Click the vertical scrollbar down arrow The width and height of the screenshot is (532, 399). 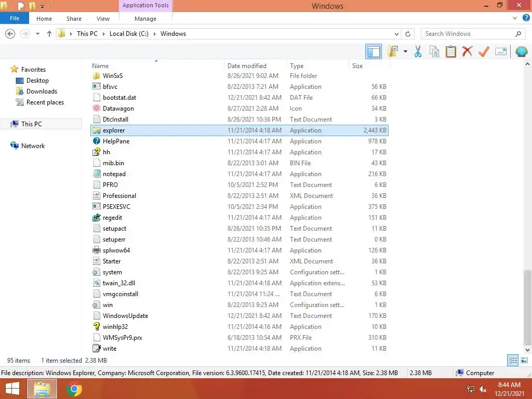[x=528, y=350]
